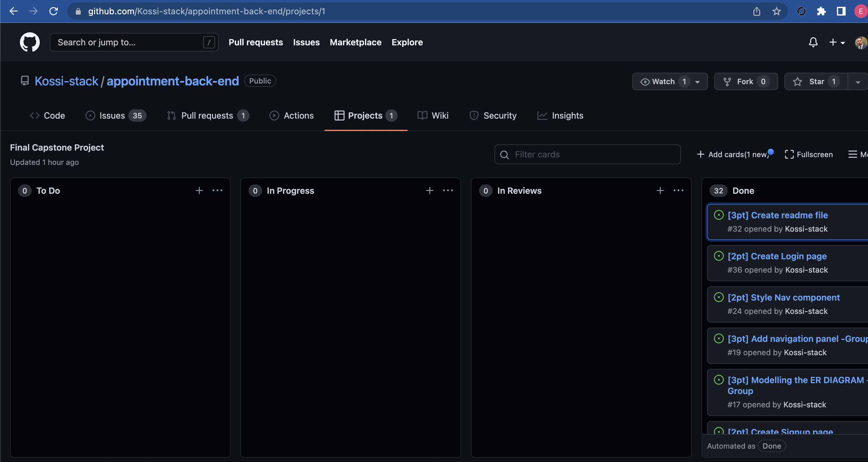This screenshot has width=868, height=462.
Task: Click the add card plus icon in To Do
Action: pos(199,191)
